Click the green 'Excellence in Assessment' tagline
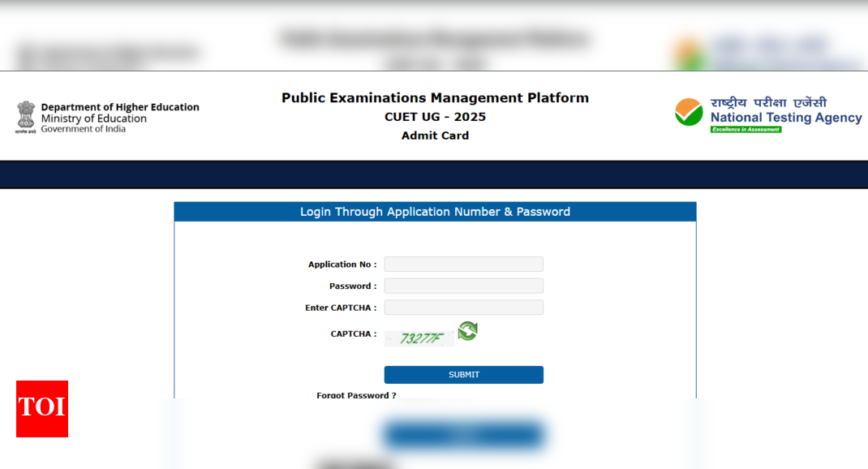This screenshot has width=868, height=469. pyautogui.click(x=746, y=130)
